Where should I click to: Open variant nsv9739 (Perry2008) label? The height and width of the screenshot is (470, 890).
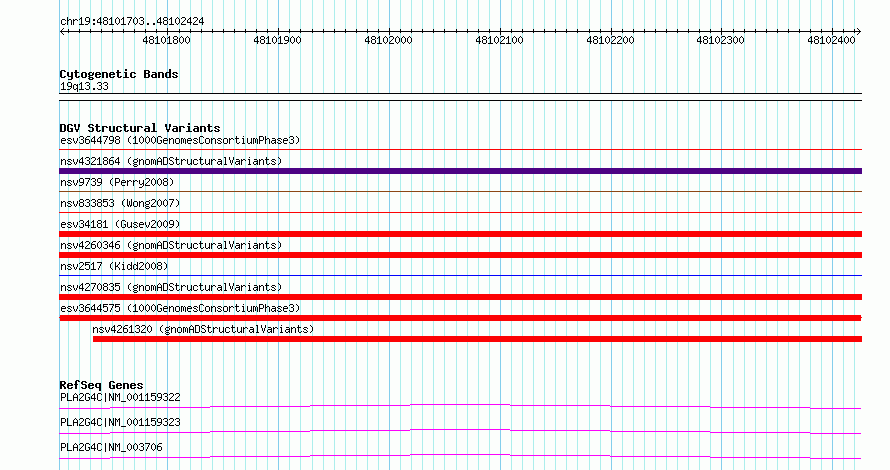tap(117, 182)
